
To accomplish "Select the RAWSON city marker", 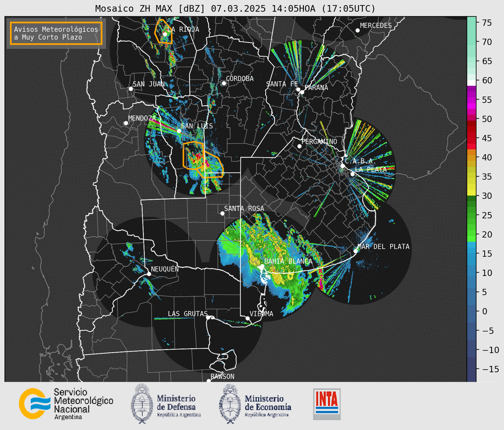I will pos(209,381).
